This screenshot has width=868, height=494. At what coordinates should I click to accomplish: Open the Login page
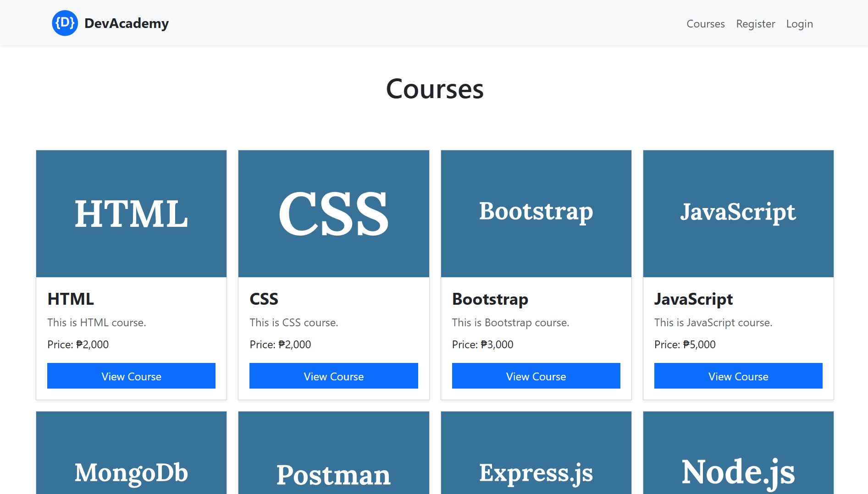coord(799,23)
